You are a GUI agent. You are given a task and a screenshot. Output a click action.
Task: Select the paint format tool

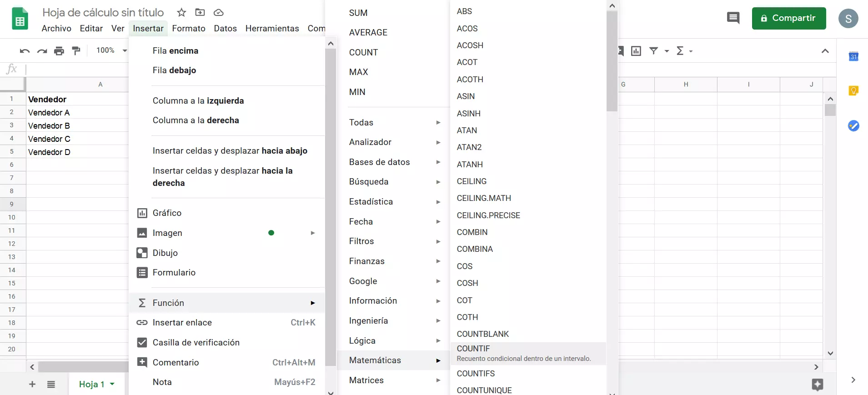pos(76,50)
